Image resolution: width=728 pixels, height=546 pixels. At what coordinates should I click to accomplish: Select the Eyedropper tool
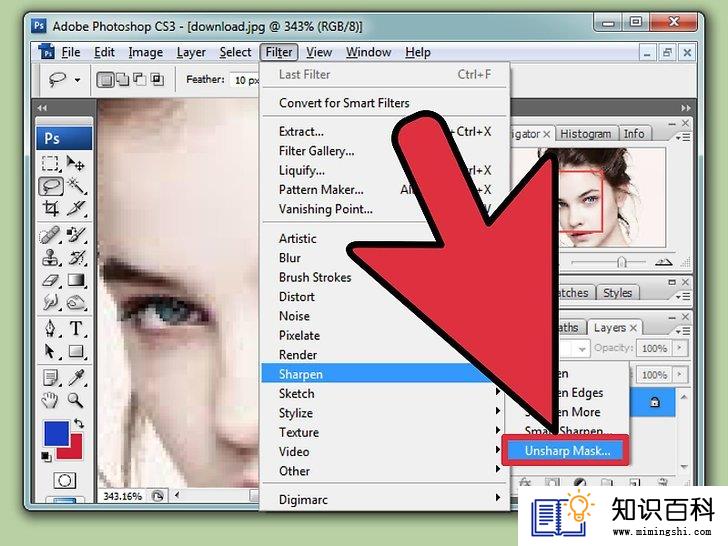pyautogui.click(x=76, y=377)
